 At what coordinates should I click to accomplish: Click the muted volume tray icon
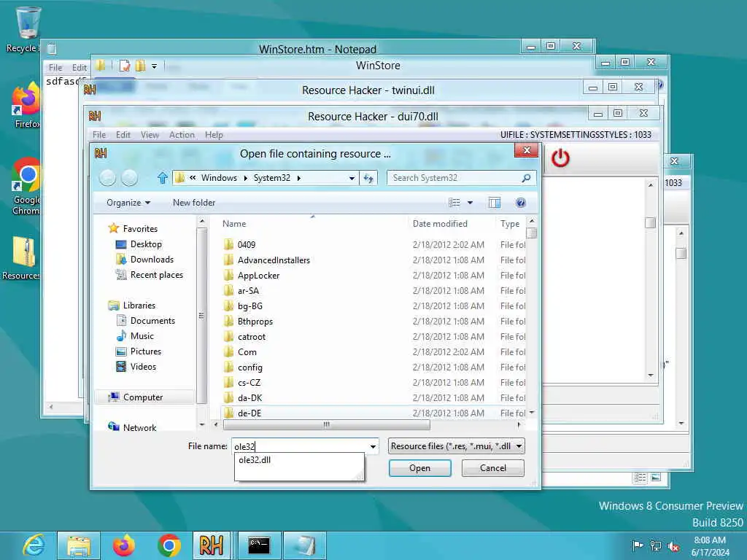(673, 545)
